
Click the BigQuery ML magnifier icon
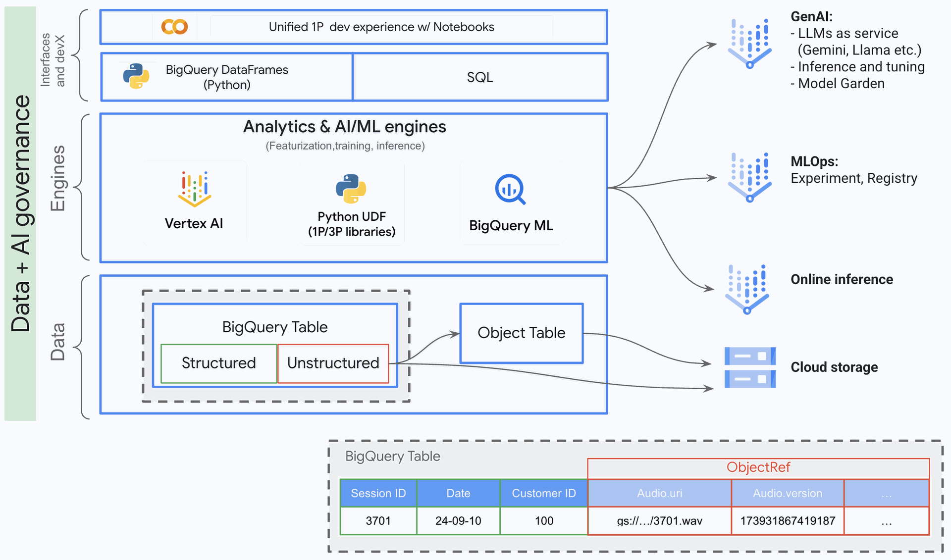tap(510, 189)
